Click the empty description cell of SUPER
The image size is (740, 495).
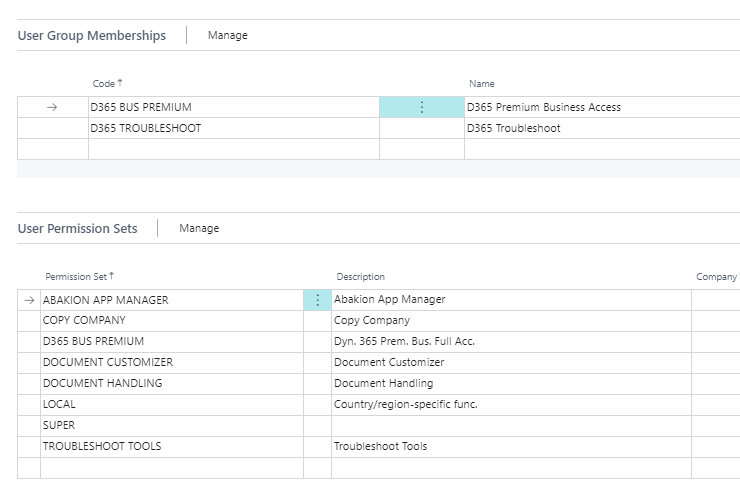tap(511, 426)
